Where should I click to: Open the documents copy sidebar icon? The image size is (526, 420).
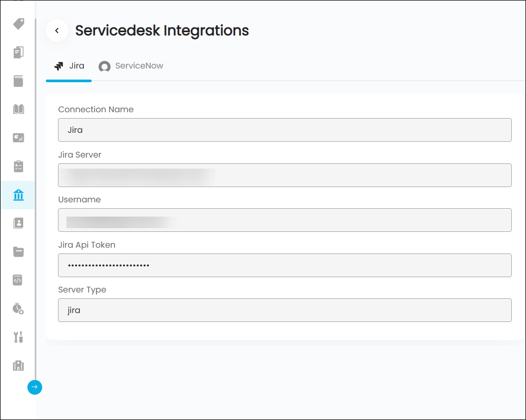[18, 52]
